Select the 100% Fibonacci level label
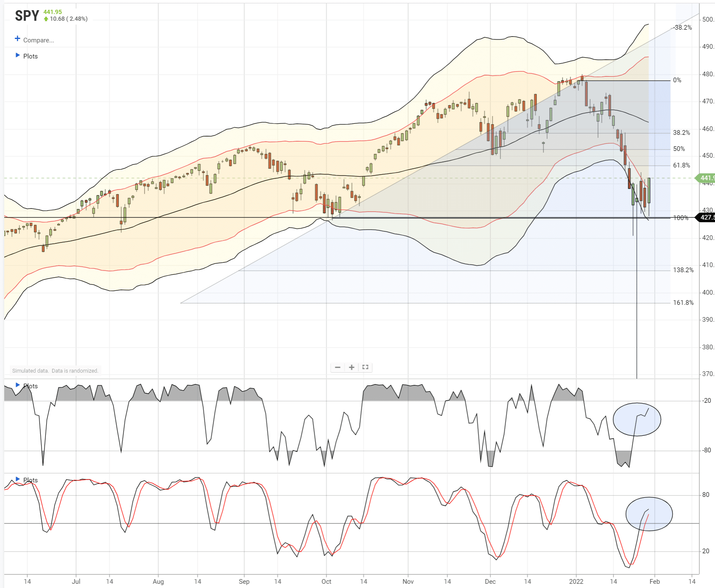The height and width of the screenshot is (588, 715). [x=681, y=218]
